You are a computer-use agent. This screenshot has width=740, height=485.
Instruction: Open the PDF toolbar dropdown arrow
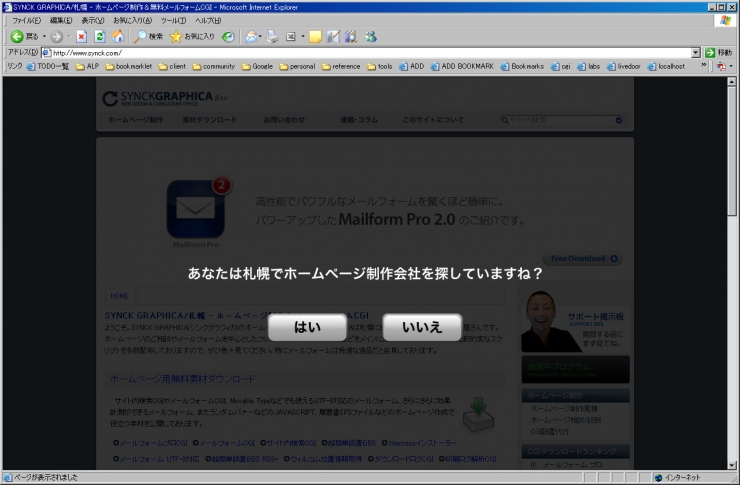pos(731,67)
